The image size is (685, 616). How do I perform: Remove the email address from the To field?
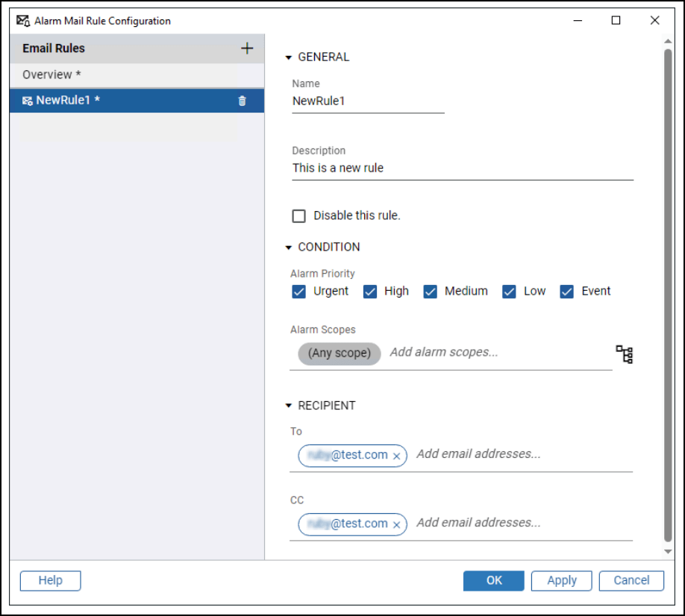click(396, 456)
